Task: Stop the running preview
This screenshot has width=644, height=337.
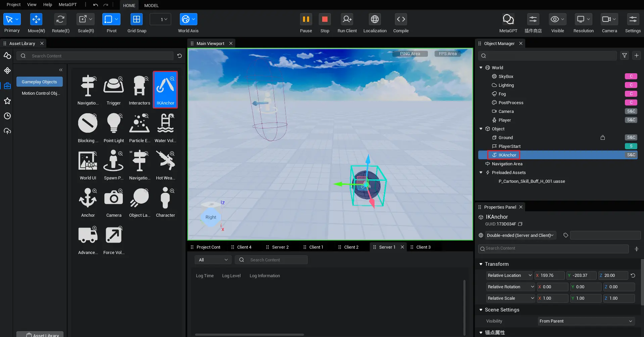Action: tap(325, 19)
